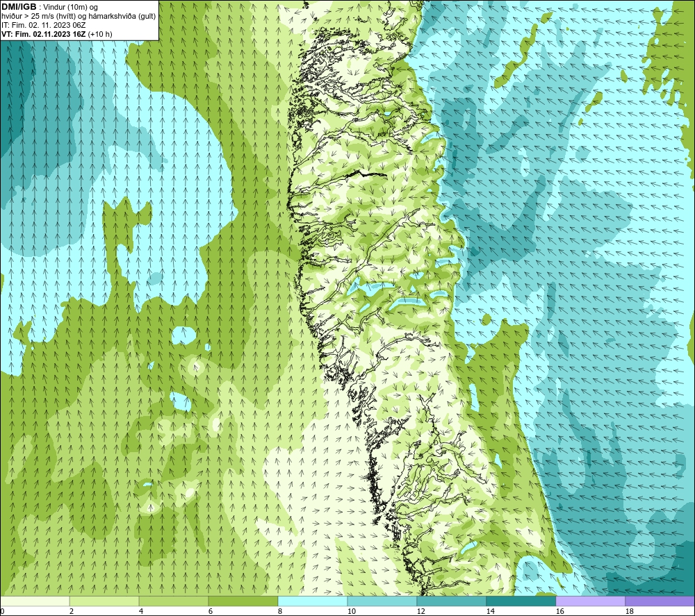This screenshot has width=695, height=616.
Task: Click the scale label '18' under the color bar
Action: tap(629, 612)
